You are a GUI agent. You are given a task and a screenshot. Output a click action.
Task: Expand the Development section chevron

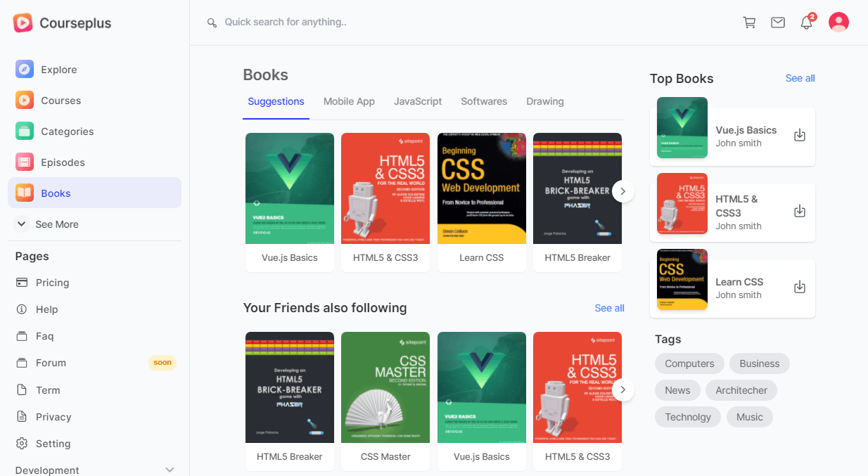[x=170, y=470]
